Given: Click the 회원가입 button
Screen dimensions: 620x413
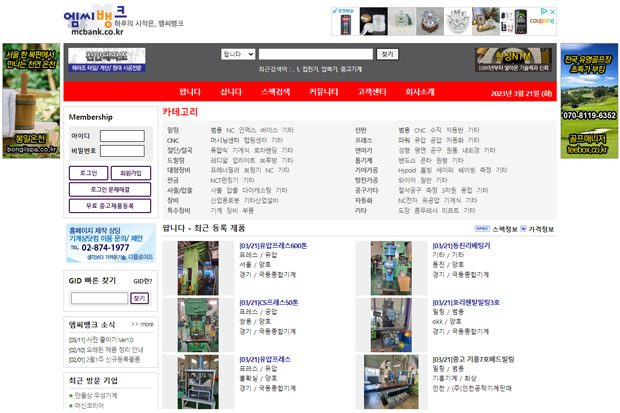Looking at the screenshot, I should pos(130,173).
